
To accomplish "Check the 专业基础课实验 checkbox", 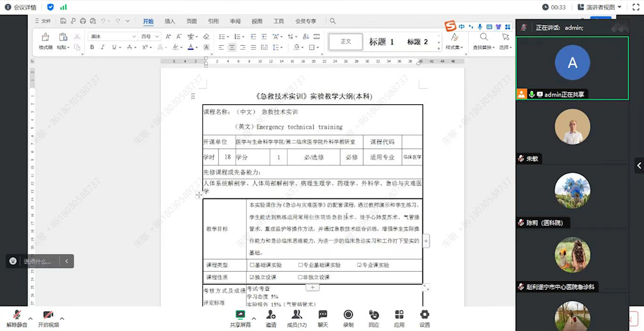I will click(x=301, y=265).
